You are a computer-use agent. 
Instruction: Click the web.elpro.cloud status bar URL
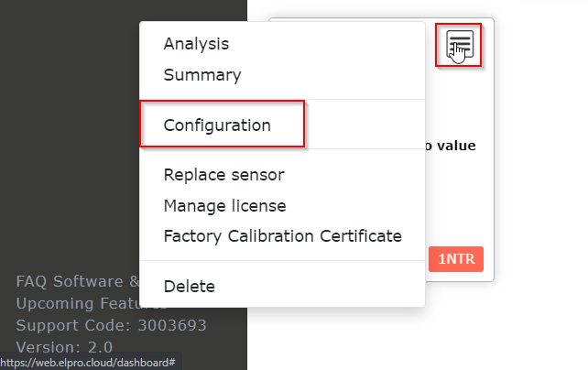pos(88,363)
